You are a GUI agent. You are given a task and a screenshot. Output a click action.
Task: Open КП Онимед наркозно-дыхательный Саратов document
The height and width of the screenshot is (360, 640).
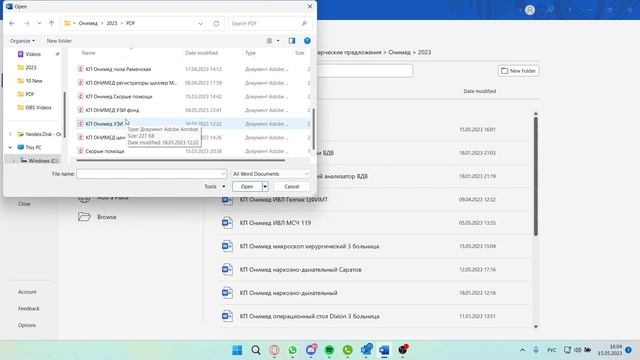click(x=376, y=269)
